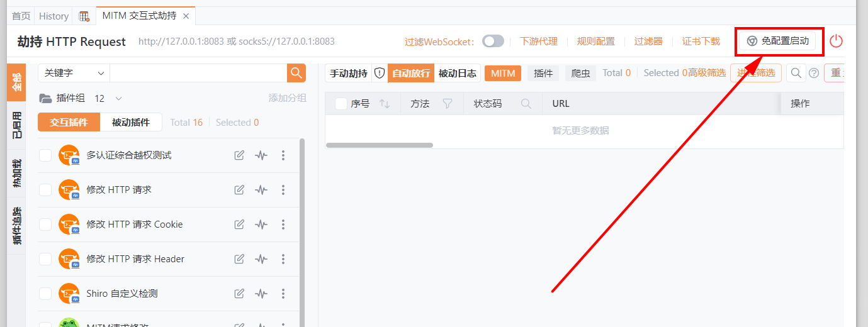Search the status code column

pyautogui.click(x=526, y=104)
